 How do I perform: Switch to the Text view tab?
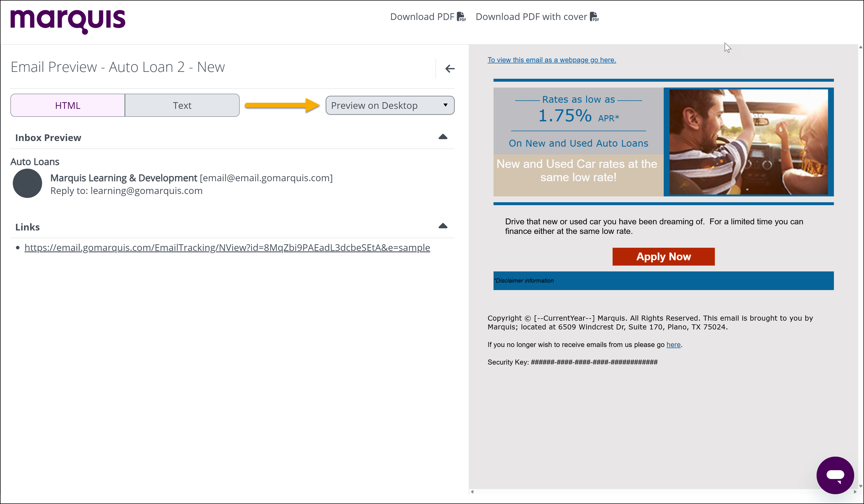(x=182, y=106)
